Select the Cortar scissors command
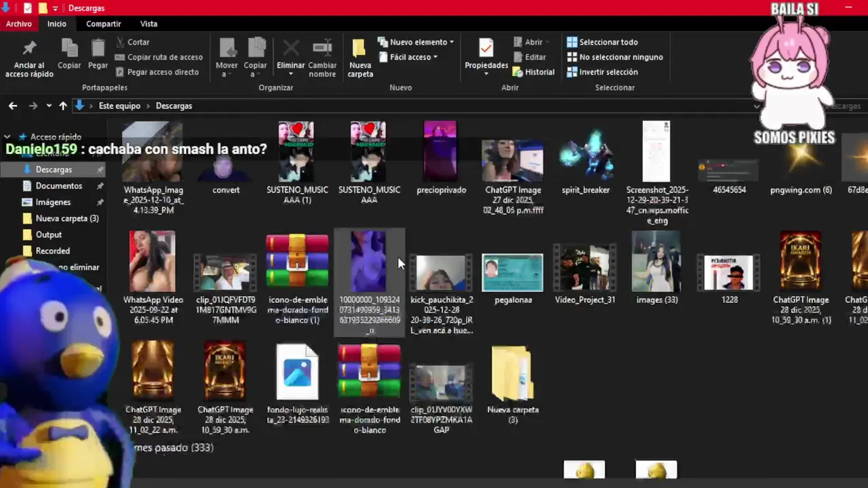Image resolution: width=868 pixels, height=488 pixels. (x=132, y=42)
